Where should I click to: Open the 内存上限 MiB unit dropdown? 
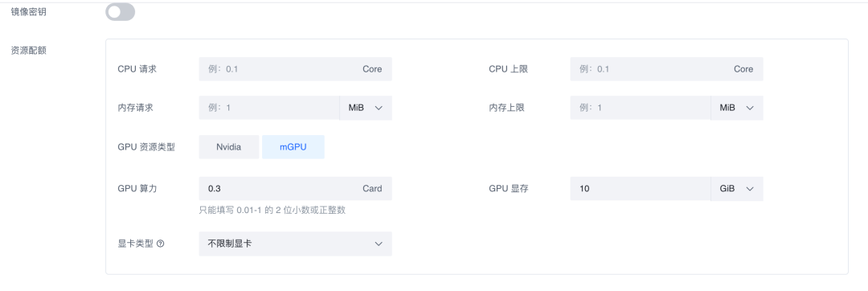click(x=737, y=108)
